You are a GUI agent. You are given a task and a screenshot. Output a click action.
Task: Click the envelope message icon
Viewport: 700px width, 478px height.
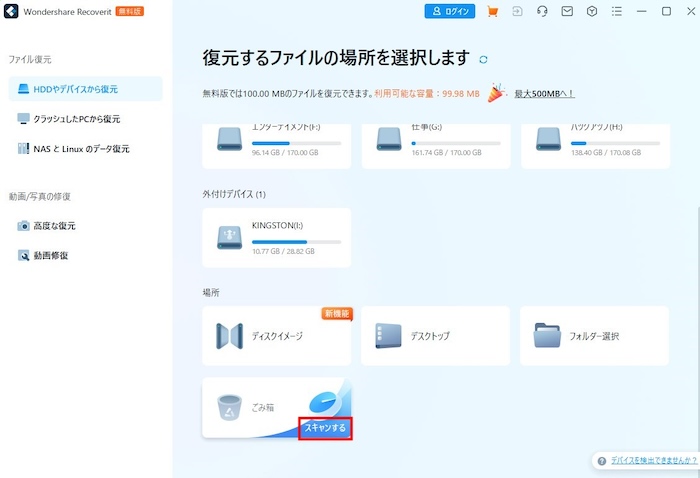tap(567, 12)
